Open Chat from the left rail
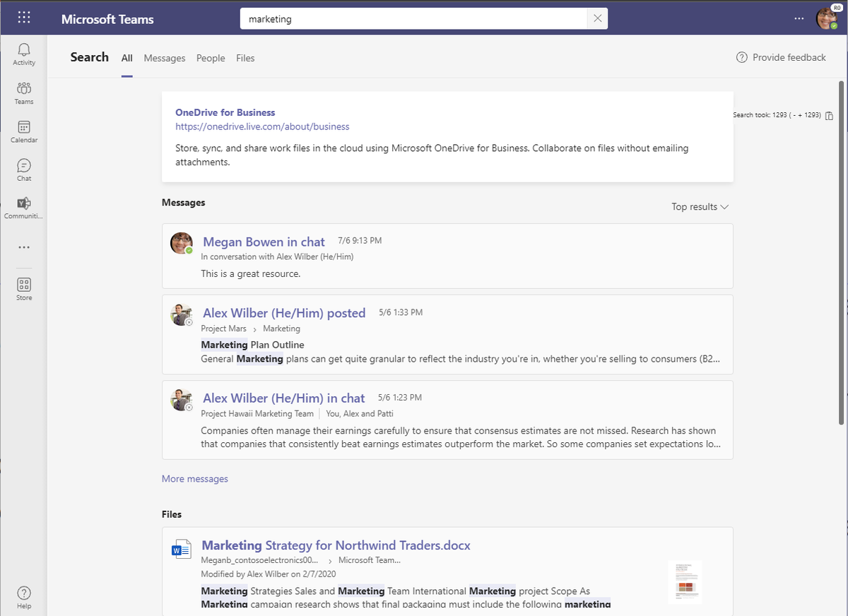Image resolution: width=848 pixels, height=616 pixels. 24,170
